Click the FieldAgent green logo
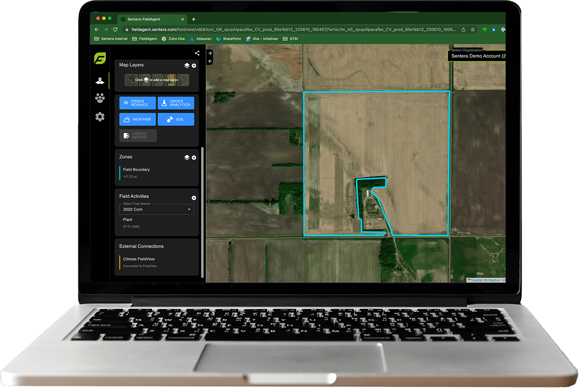This screenshot has width=588, height=388. pyautogui.click(x=100, y=58)
